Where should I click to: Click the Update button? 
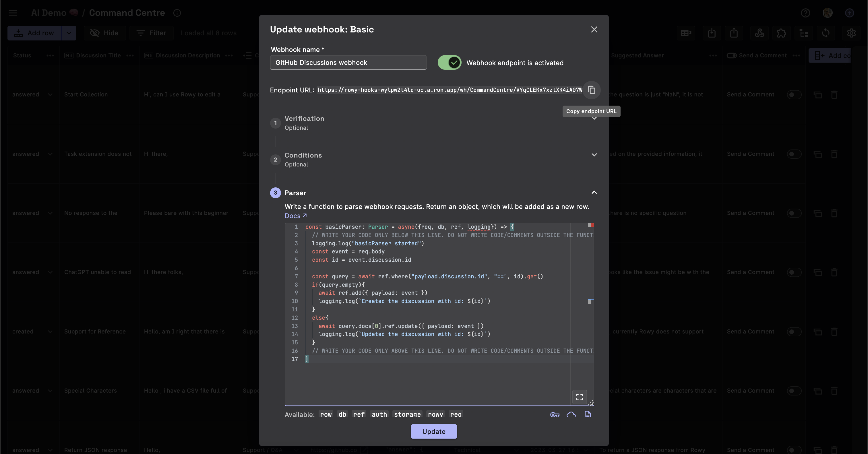coord(434,432)
